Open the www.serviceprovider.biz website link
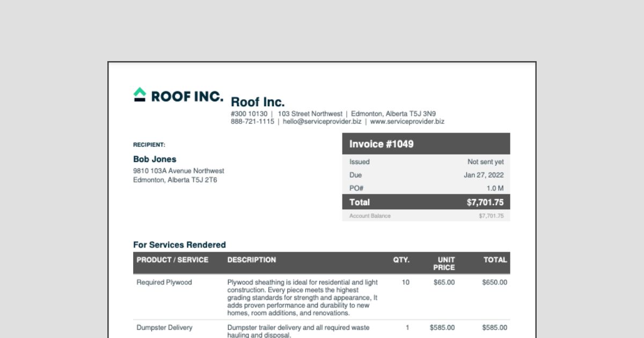Viewport: 644px width, 338px height. point(407,122)
